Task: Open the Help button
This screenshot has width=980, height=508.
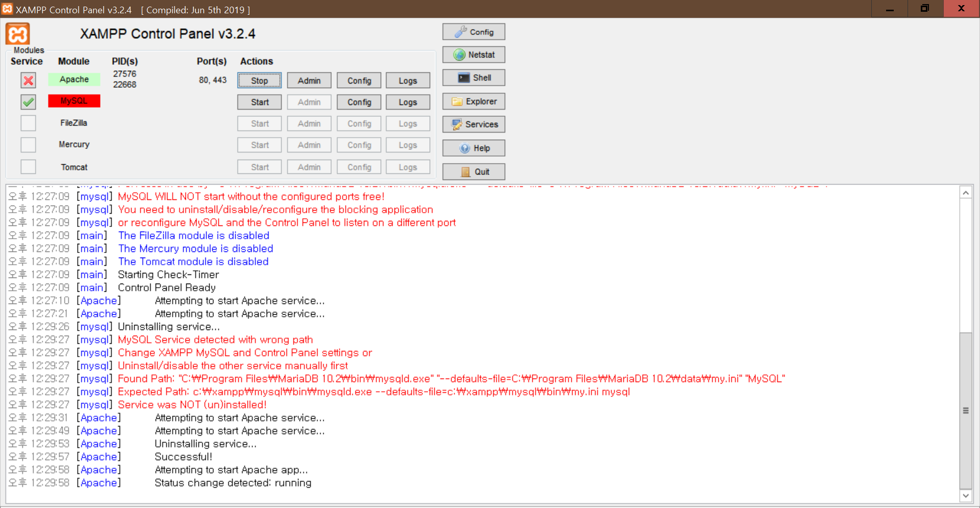Action: (474, 148)
